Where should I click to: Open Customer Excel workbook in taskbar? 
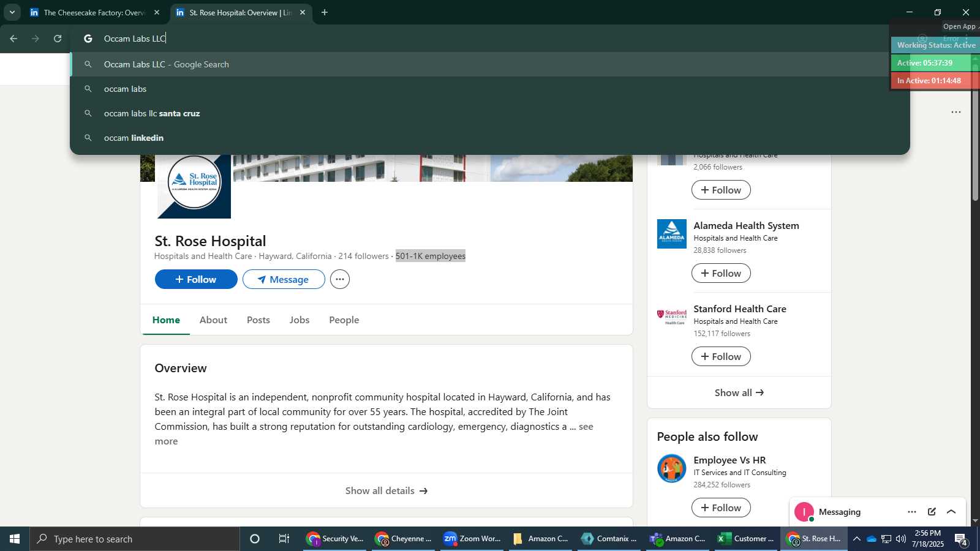pyautogui.click(x=747, y=539)
